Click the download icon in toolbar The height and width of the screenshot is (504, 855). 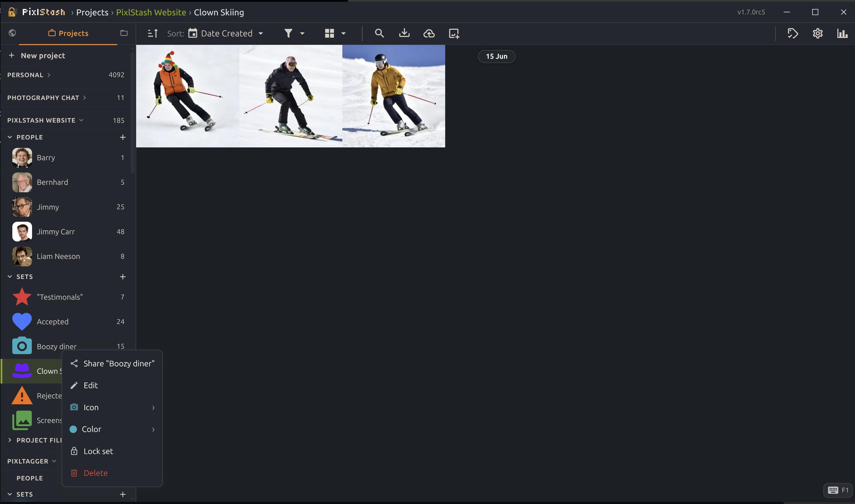(x=404, y=33)
